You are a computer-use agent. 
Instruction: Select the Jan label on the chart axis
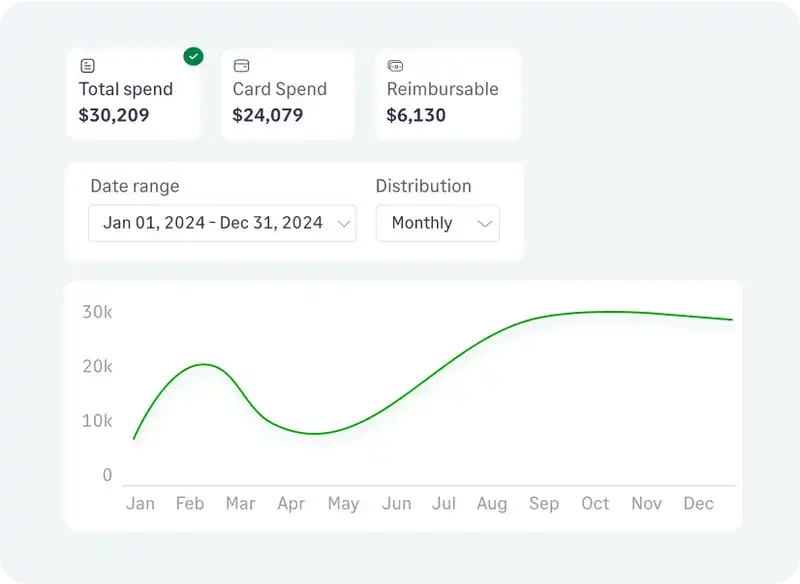(x=141, y=504)
